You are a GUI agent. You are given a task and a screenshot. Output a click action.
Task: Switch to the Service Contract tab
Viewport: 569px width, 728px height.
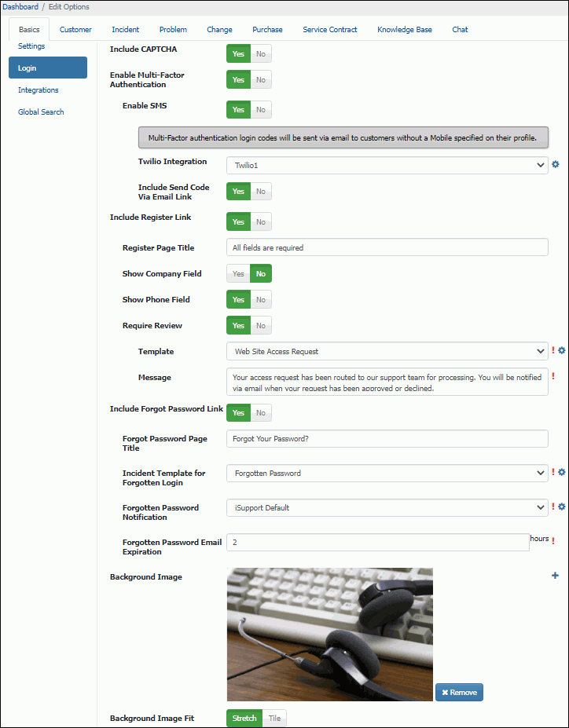tap(330, 29)
